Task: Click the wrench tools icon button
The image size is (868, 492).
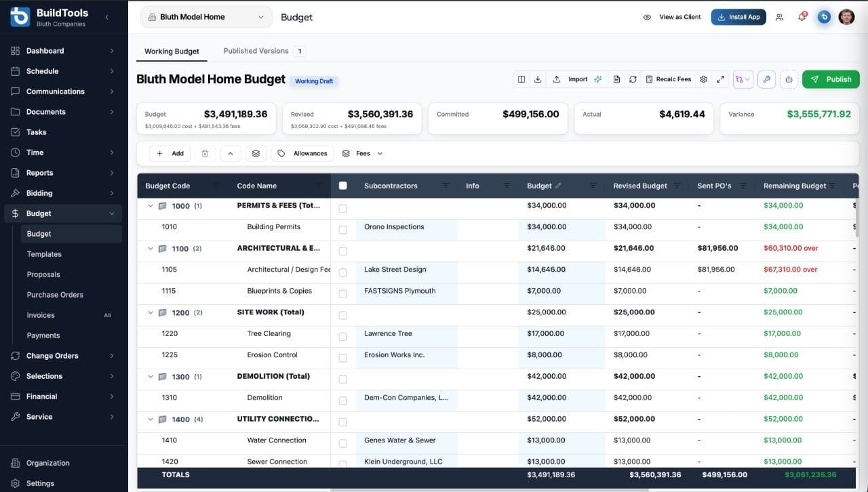Action: 766,79
